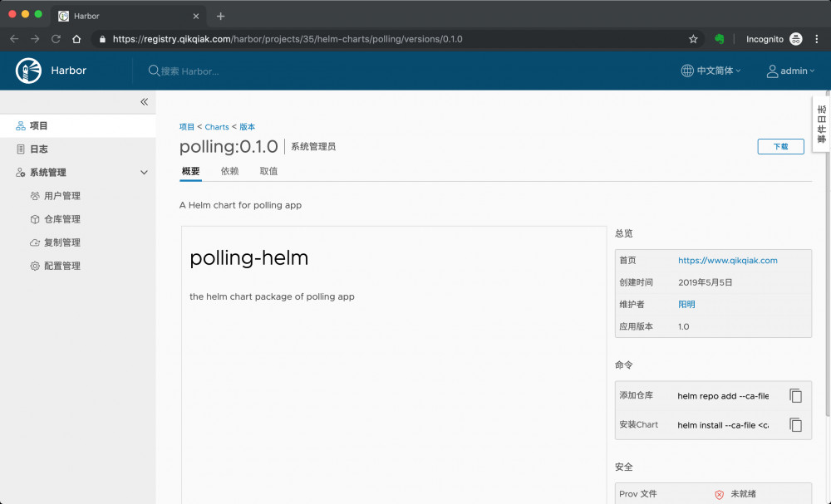Open 用户管理 user management icon
Image resolution: width=831 pixels, height=504 pixels.
click(33, 195)
